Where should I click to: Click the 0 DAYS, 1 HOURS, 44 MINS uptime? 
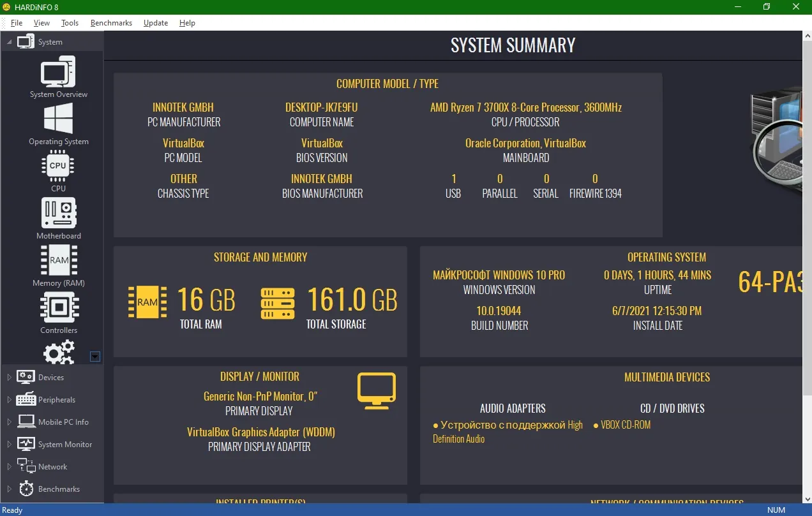click(658, 276)
